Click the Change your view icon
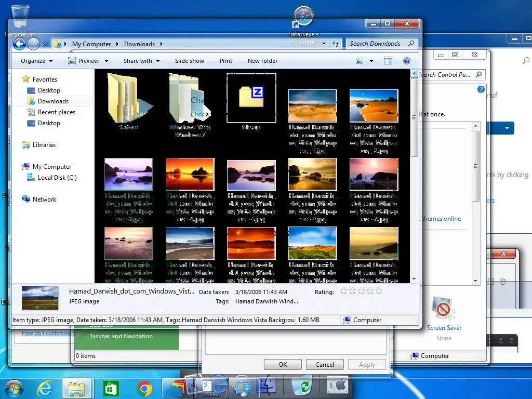Screen dimensions: 532x399 360,61
